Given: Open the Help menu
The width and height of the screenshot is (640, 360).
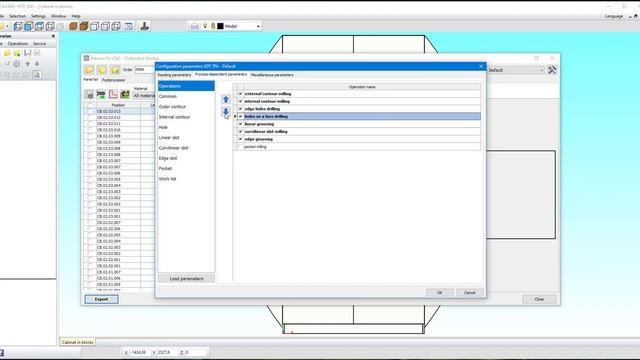Looking at the screenshot, I should point(76,16).
